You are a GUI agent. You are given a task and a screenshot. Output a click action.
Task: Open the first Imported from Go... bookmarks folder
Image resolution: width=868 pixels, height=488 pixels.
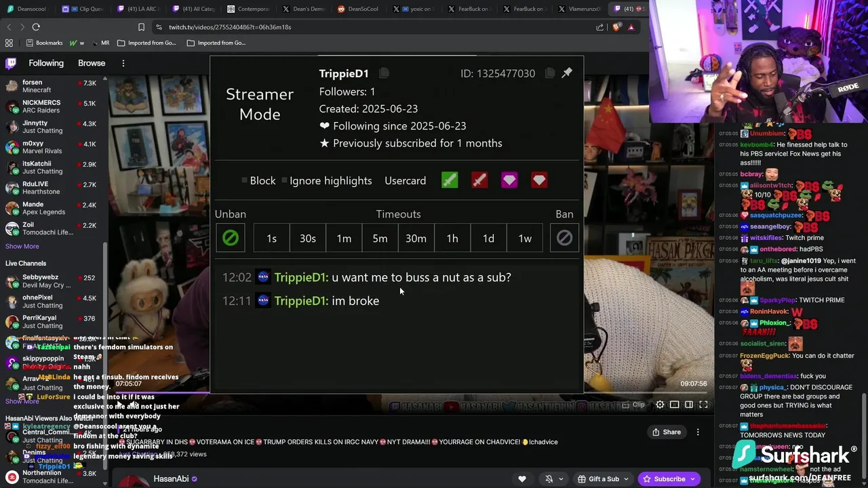tap(146, 43)
